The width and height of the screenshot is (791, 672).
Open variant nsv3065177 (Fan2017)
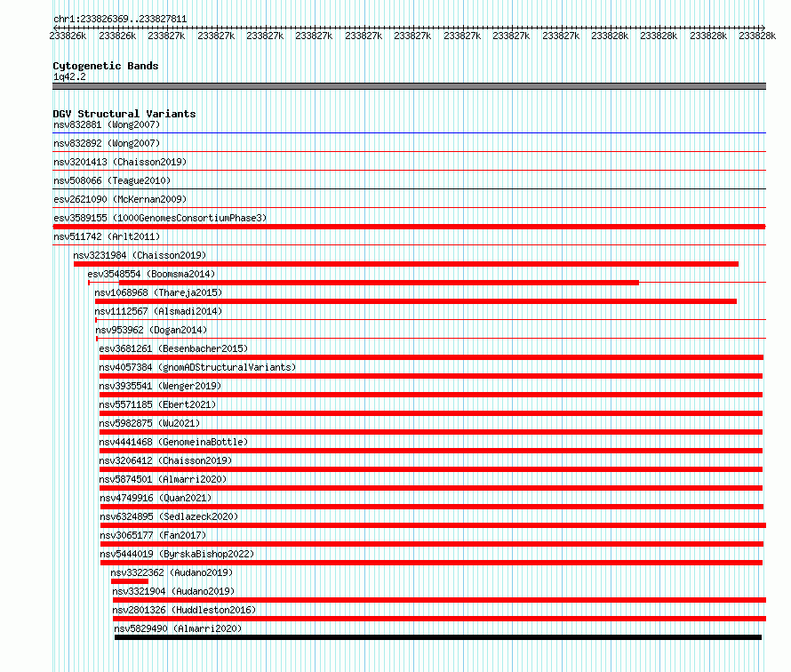[x=153, y=535]
